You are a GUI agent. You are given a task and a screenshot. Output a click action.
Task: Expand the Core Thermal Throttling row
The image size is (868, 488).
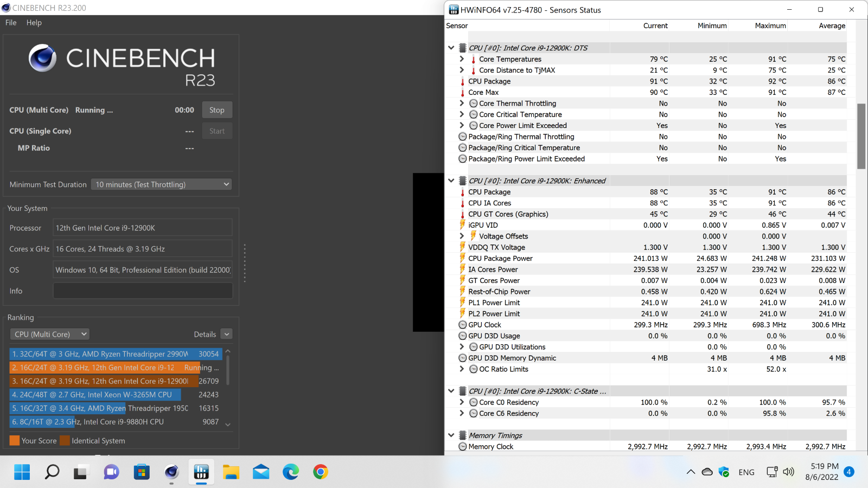click(462, 103)
